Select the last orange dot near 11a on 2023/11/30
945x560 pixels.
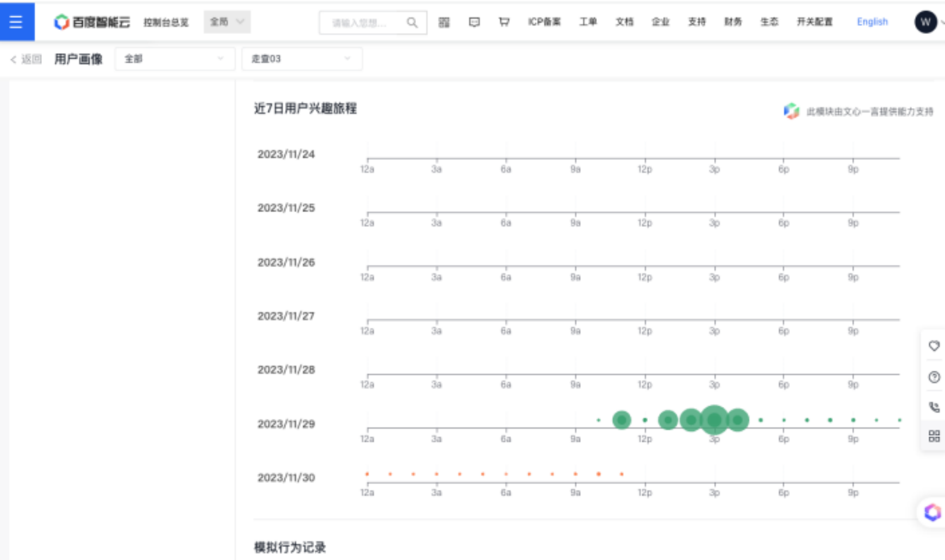(622, 474)
